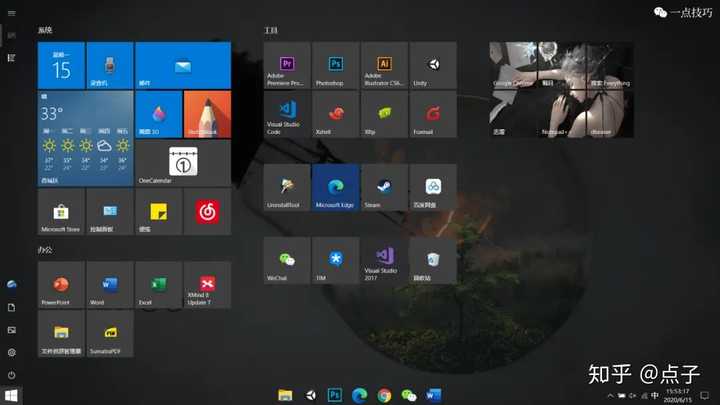Open the Control Panel tile
The image size is (720, 405).
[x=110, y=212]
